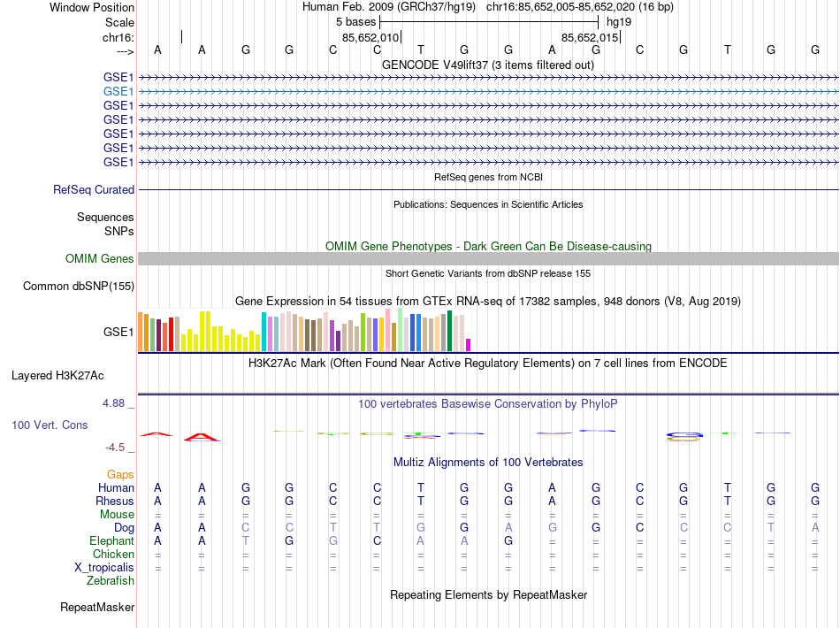The image size is (840, 628).
Task: Click the dark green GTEx expression bar
Action: (449, 331)
